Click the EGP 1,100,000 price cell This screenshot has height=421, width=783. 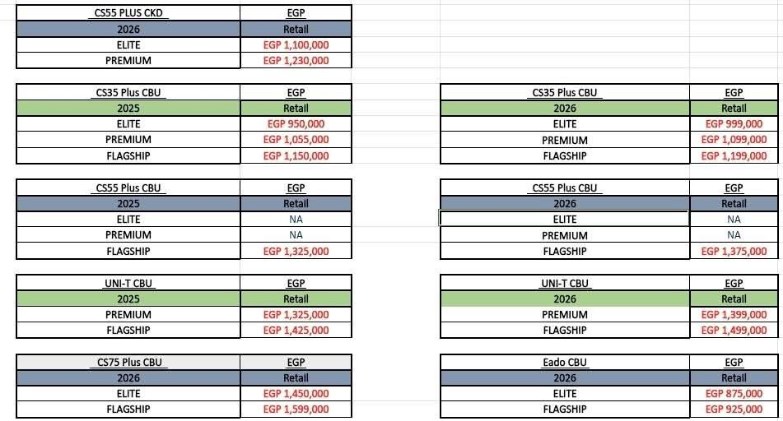click(295, 45)
